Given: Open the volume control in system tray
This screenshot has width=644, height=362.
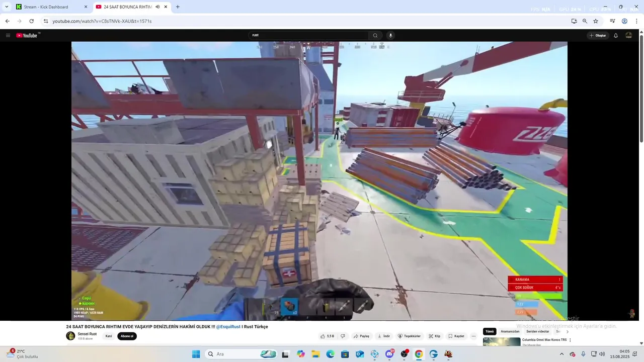Looking at the screenshot, I should coord(602,354).
